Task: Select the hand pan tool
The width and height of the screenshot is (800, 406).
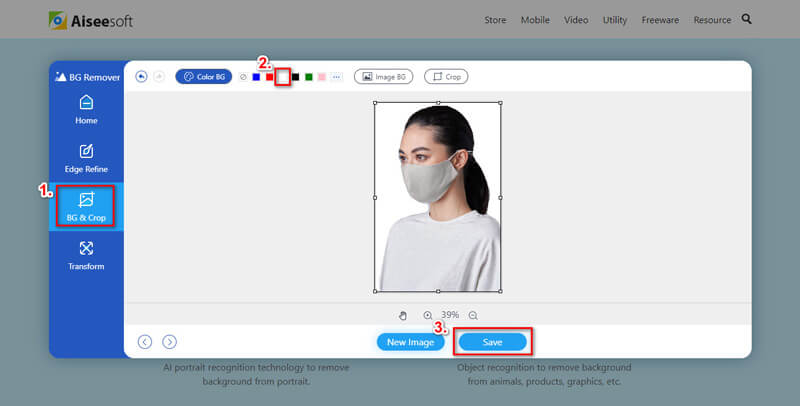Action: pyautogui.click(x=403, y=316)
